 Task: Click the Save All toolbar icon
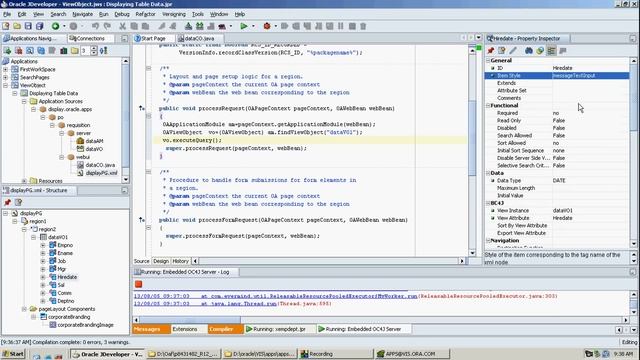[x=40, y=26]
